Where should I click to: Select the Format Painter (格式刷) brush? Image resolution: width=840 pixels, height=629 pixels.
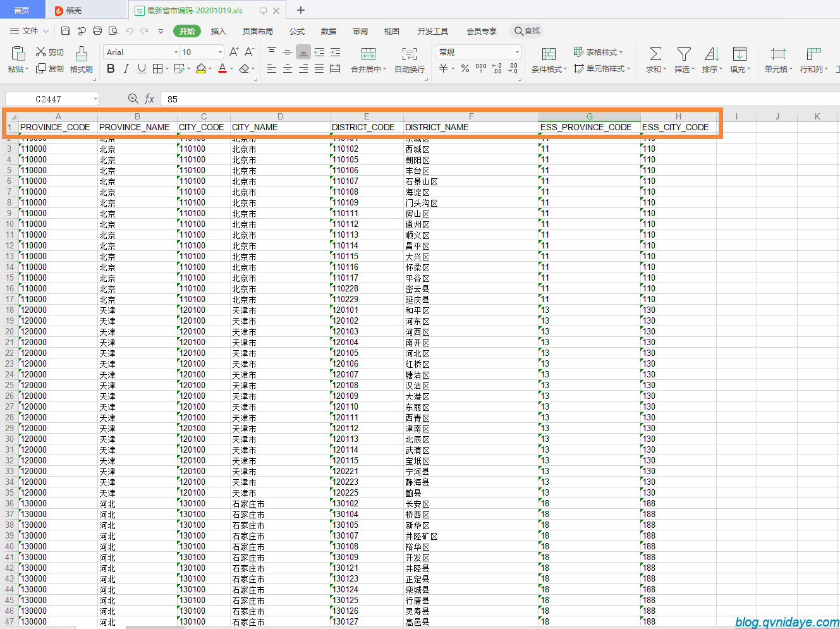[81, 54]
